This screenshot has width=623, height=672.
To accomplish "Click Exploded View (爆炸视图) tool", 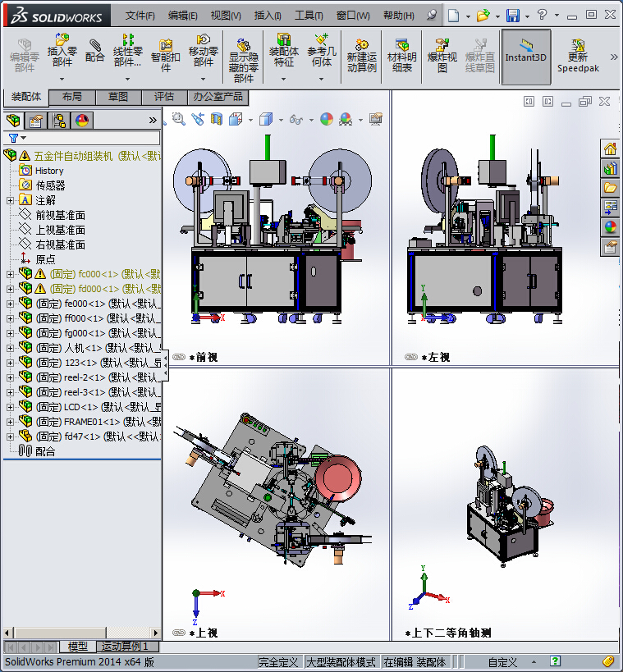I will click(442, 56).
